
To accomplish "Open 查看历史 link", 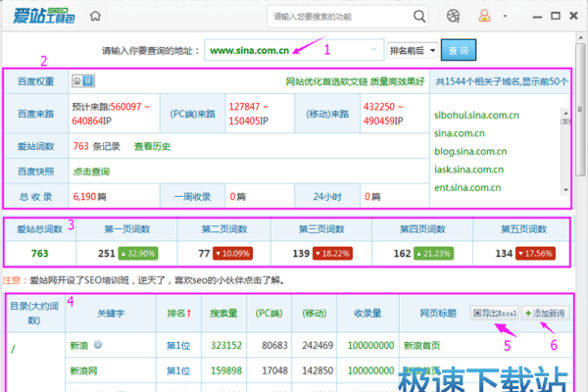I will (152, 146).
